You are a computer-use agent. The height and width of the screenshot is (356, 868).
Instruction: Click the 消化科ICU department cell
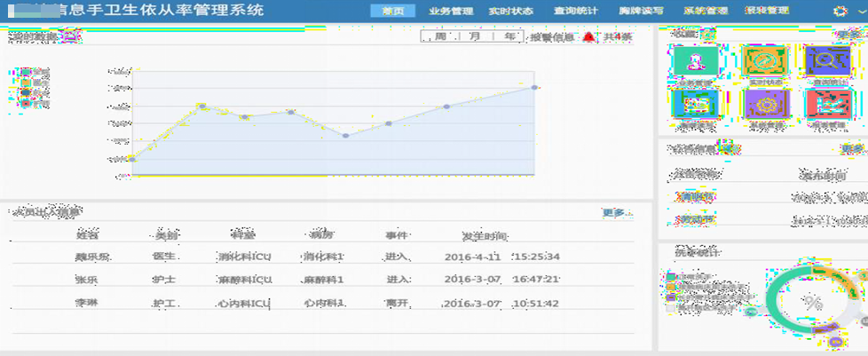pos(244,257)
